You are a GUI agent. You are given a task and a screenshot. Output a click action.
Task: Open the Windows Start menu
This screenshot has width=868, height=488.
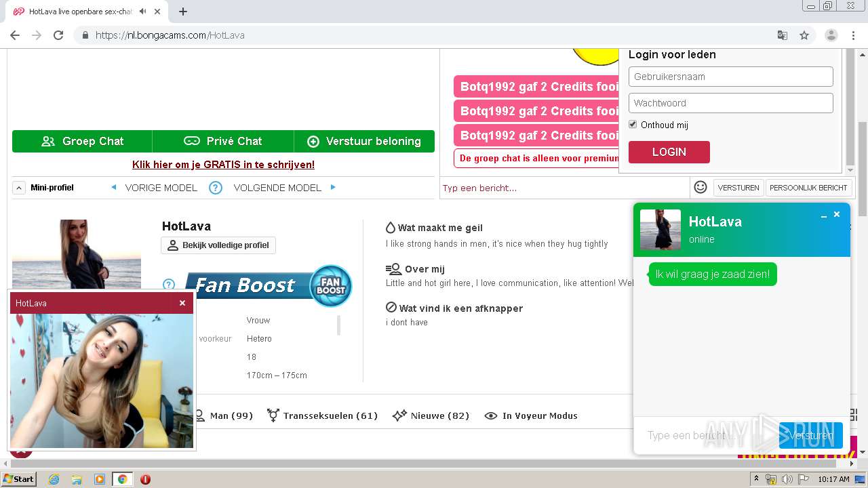click(x=18, y=479)
